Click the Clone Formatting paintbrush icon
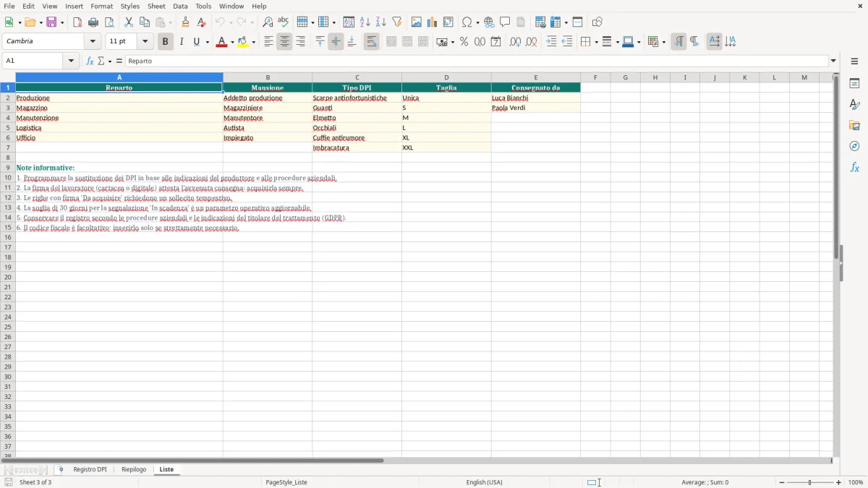This screenshot has width=868, height=488. 186,22
